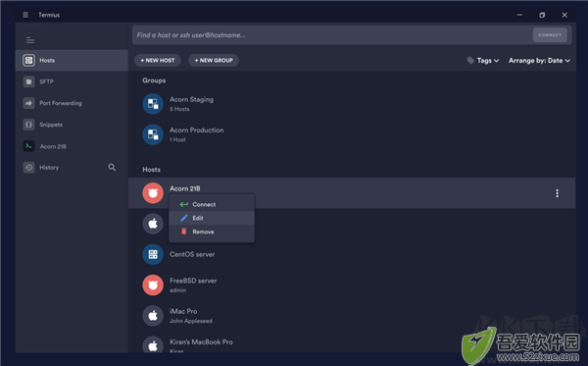Minimize the Termius window

(519, 15)
